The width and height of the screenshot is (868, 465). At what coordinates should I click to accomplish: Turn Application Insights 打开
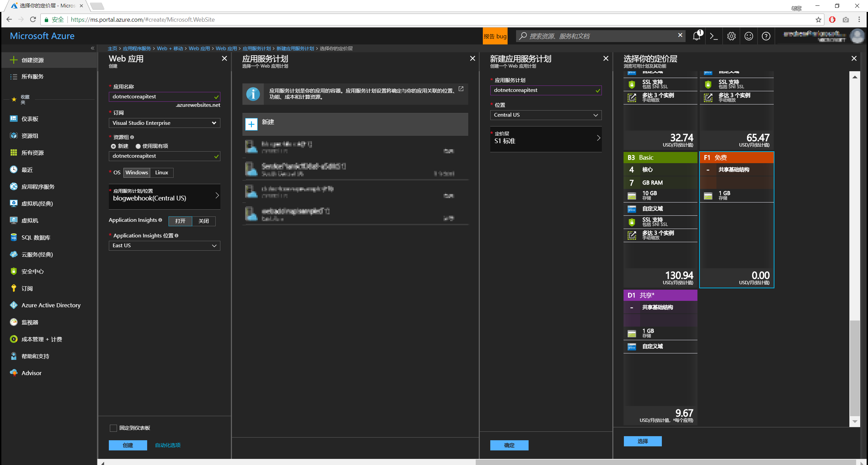[180, 221]
